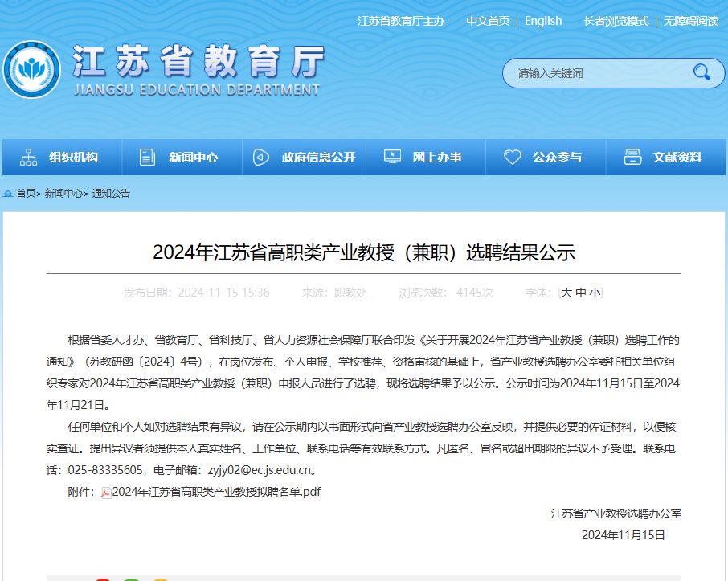Image resolution: width=728 pixels, height=581 pixels.
Task: Click the breadcrumb home icon
Action: [8, 193]
